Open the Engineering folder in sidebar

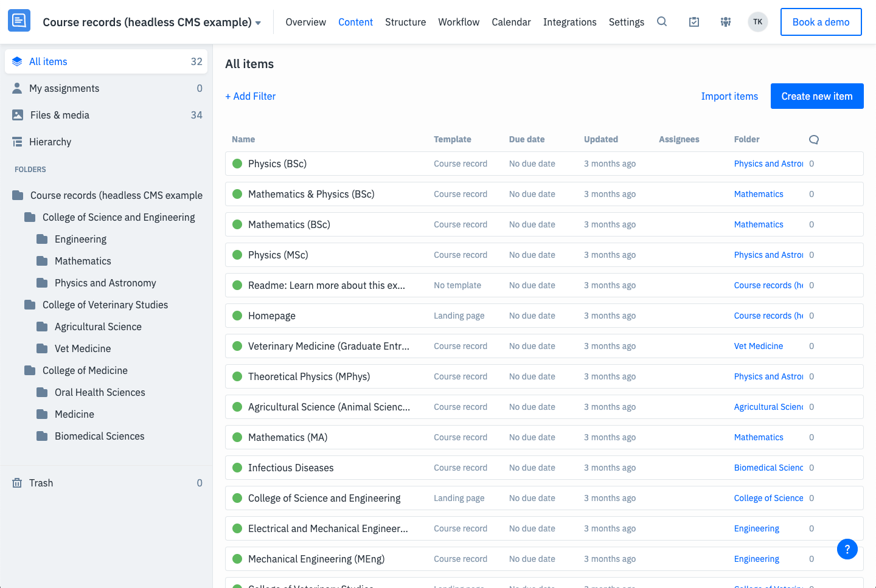click(80, 239)
